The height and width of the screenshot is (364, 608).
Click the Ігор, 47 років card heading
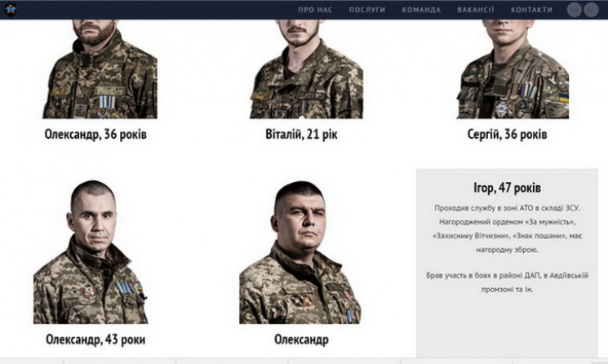(507, 188)
